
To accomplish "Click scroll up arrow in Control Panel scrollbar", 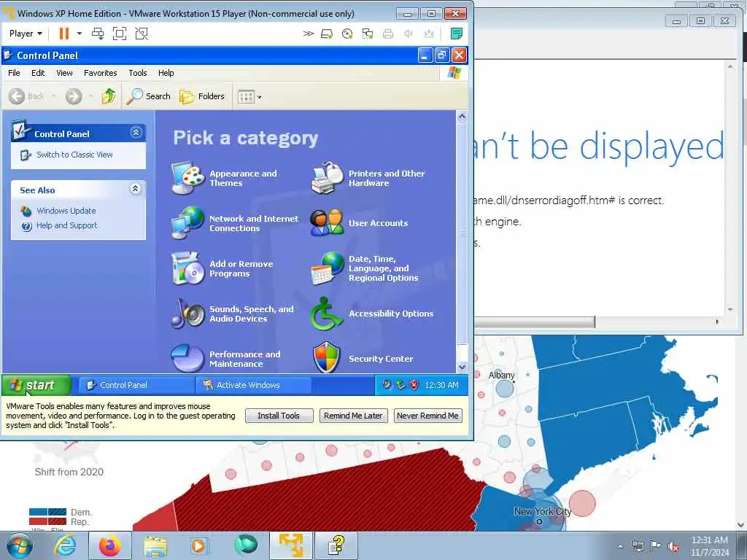I will point(462,116).
